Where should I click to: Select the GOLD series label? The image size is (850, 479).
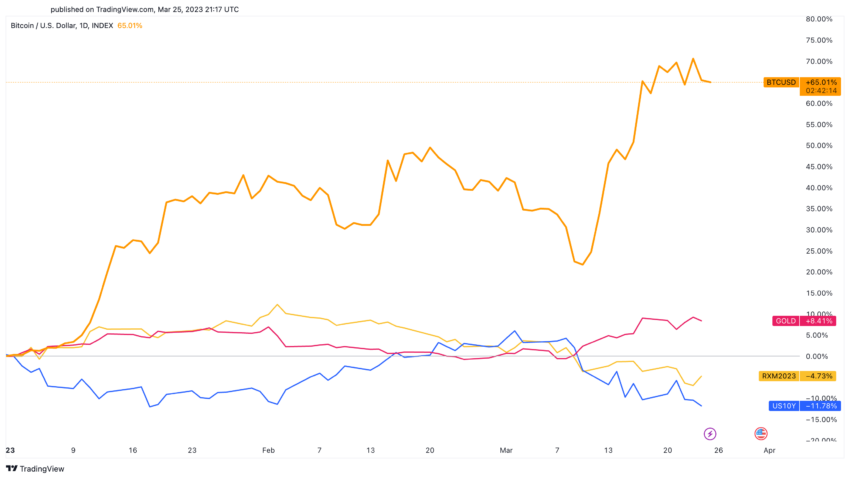(x=785, y=321)
